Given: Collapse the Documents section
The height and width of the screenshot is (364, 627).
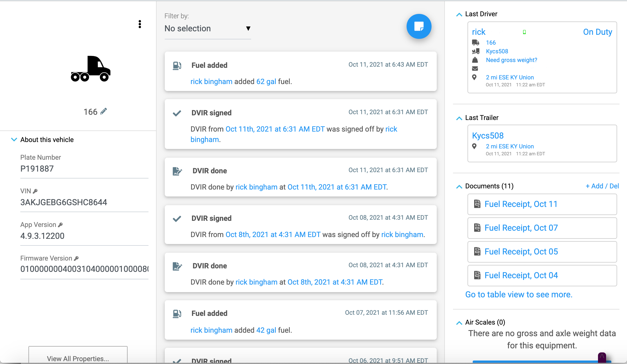Looking at the screenshot, I should click(459, 187).
